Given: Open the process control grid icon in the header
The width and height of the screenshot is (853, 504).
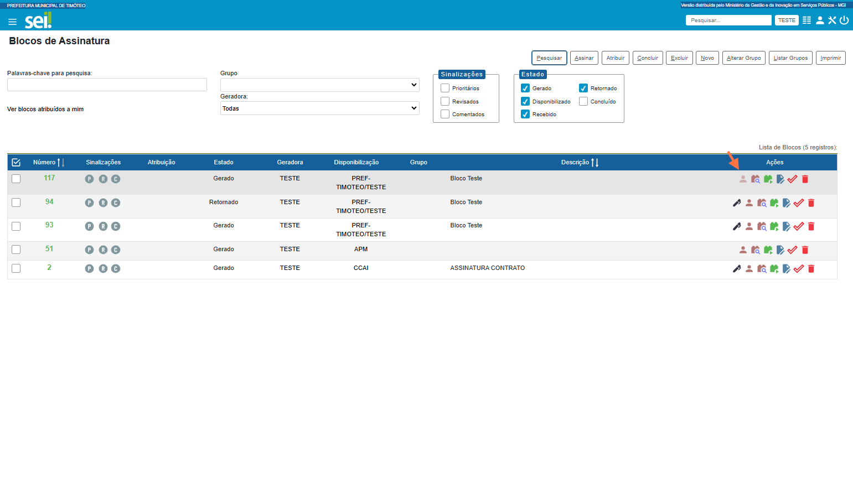Looking at the screenshot, I should [x=807, y=20].
